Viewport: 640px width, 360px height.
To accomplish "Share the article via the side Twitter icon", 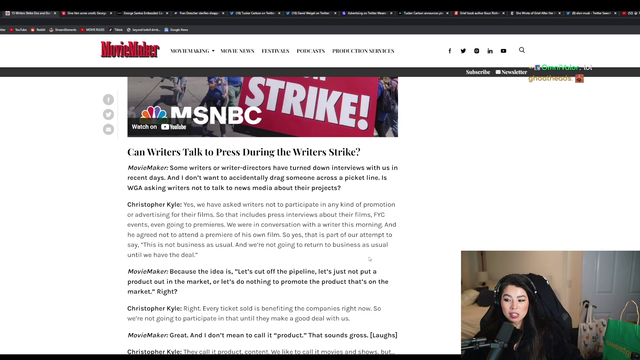I will coord(108,114).
